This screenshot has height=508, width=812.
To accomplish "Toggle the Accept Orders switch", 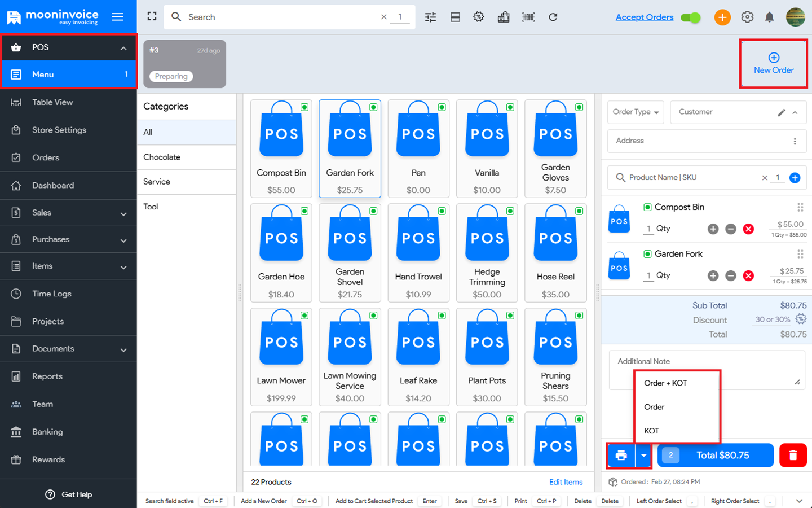I will tap(690, 17).
